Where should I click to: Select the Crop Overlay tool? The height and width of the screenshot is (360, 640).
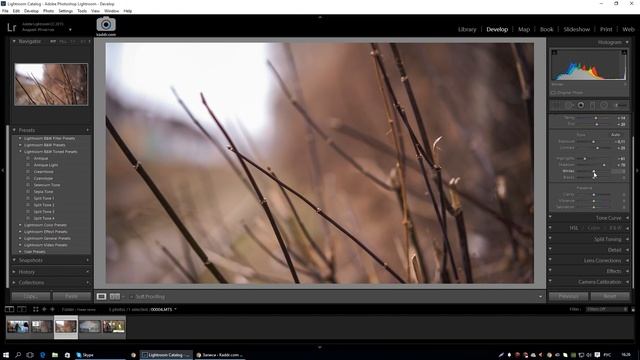coord(556,105)
